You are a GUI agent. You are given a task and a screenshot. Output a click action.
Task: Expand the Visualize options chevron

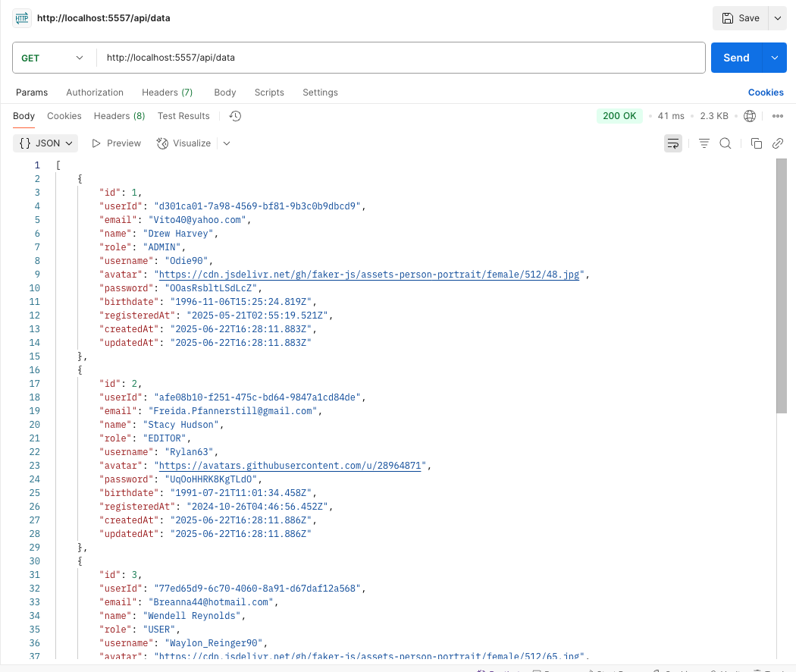227,143
